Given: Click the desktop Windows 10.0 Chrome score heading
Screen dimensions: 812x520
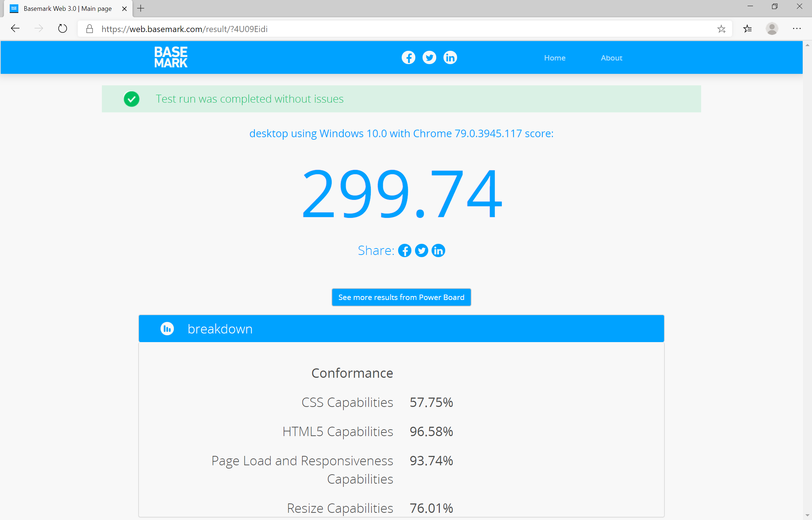Looking at the screenshot, I should [401, 134].
